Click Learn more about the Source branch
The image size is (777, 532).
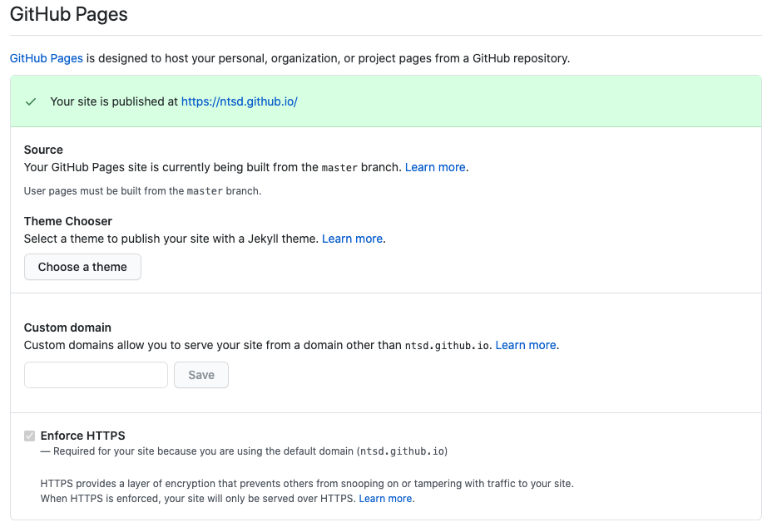[x=434, y=167]
